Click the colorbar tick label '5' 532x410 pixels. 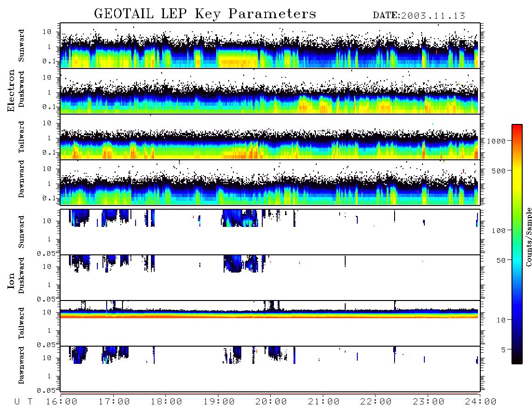coord(504,350)
